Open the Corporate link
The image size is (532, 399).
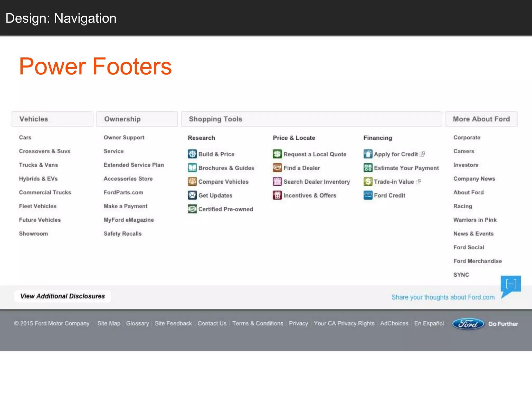(x=467, y=137)
